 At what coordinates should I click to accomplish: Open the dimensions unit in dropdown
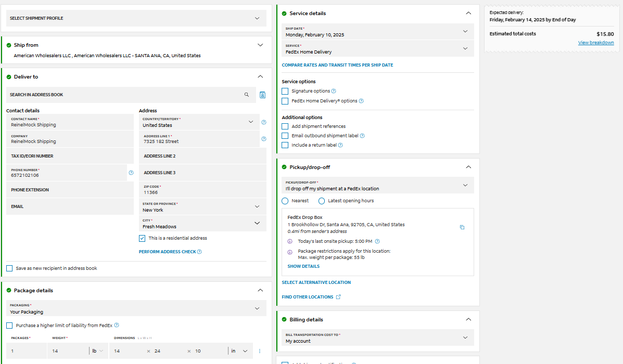[239, 351]
